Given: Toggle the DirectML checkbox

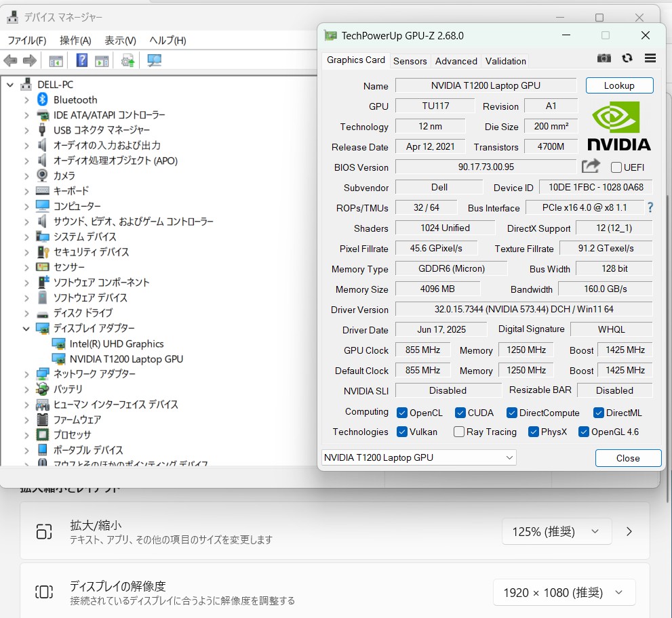Looking at the screenshot, I should (598, 413).
